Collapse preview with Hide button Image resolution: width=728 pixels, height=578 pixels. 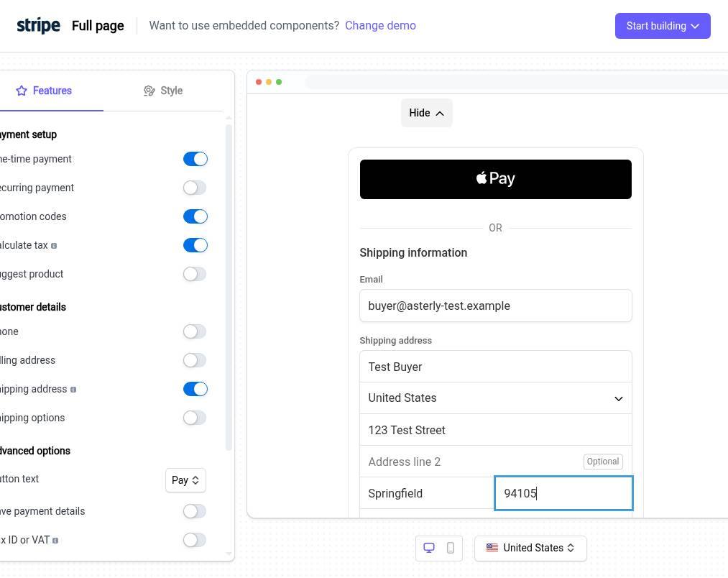point(426,113)
